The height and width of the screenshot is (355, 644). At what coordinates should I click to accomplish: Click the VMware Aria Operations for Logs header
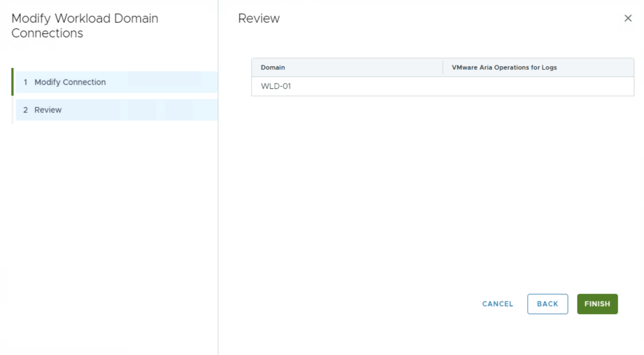pyautogui.click(x=504, y=67)
